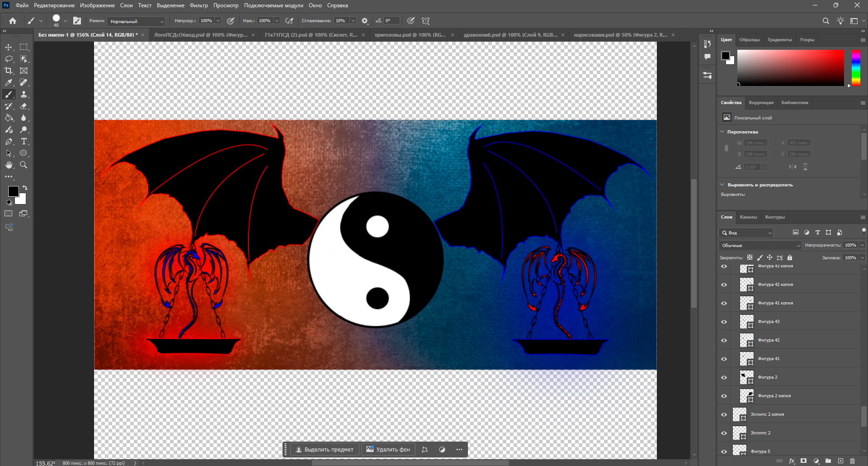Select the Move tool
The height and width of the screenshot is (466, 868).
click(x=9, y=47)
